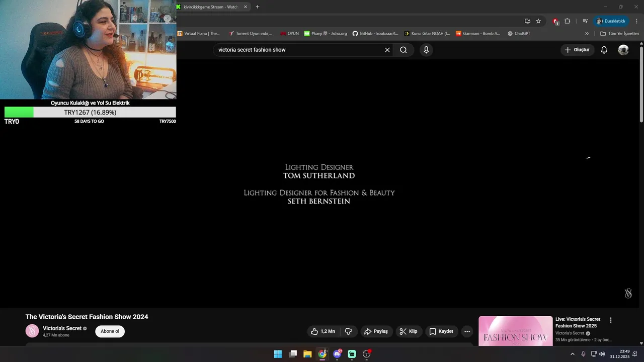Open the Garmiani - Bomb A bookmark
Image resolution: width=644 pixels, height=362 pixels.
coord(478,34)
